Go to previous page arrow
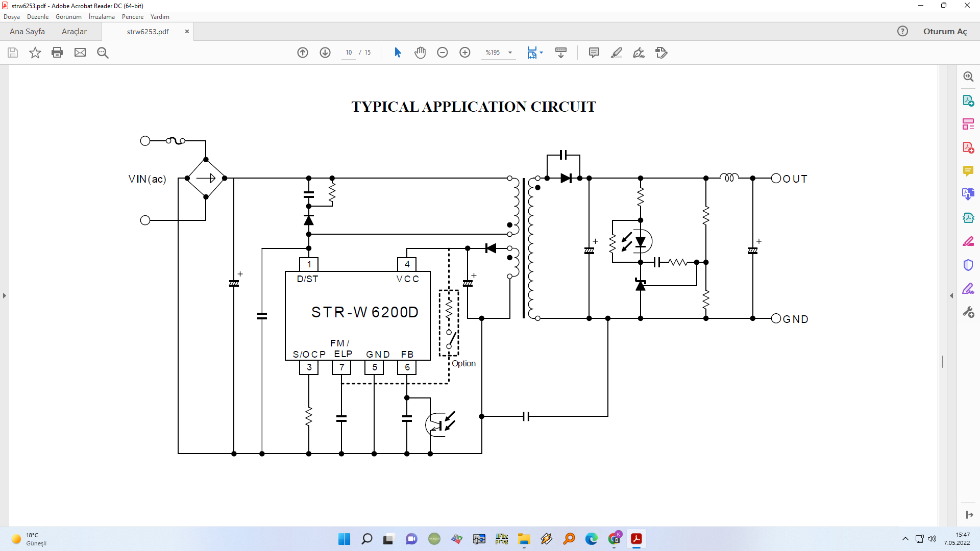 [x=303, y=53]
